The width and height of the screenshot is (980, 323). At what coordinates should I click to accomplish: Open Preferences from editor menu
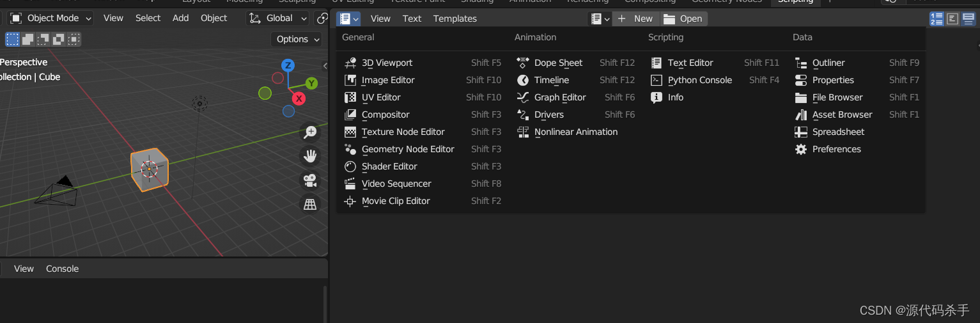tap(857, 149)
